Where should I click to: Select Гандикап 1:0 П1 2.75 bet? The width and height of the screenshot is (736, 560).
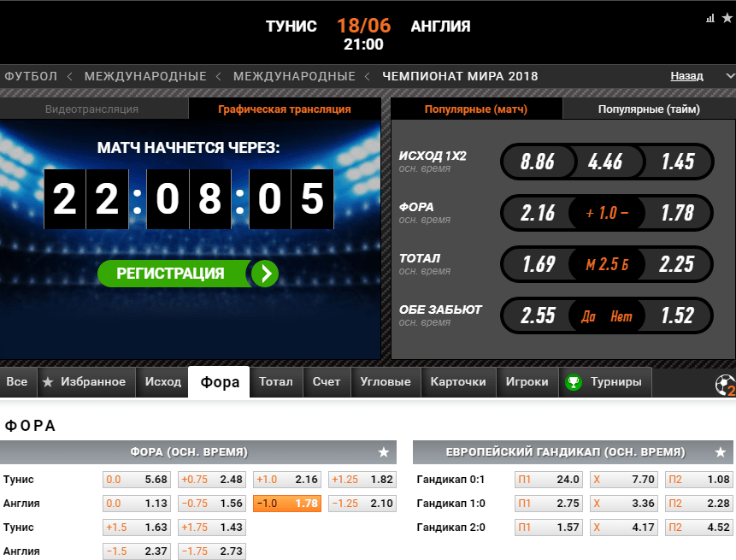click(x=549, y=504)
